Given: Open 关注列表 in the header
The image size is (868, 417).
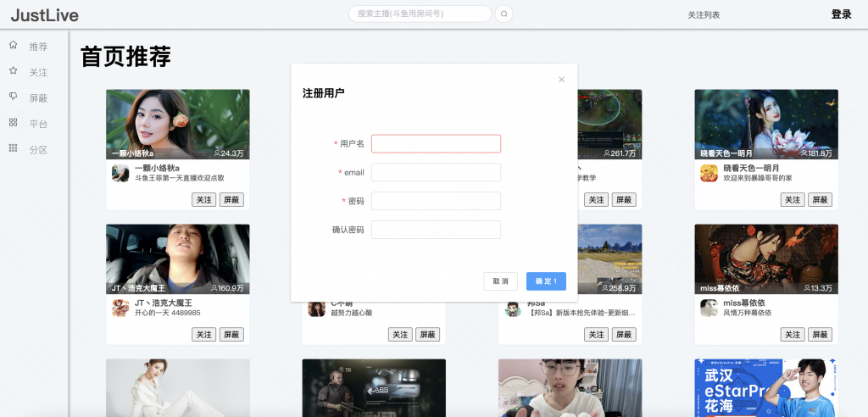Looking at the screenshot, I should [x=704, y=15].
